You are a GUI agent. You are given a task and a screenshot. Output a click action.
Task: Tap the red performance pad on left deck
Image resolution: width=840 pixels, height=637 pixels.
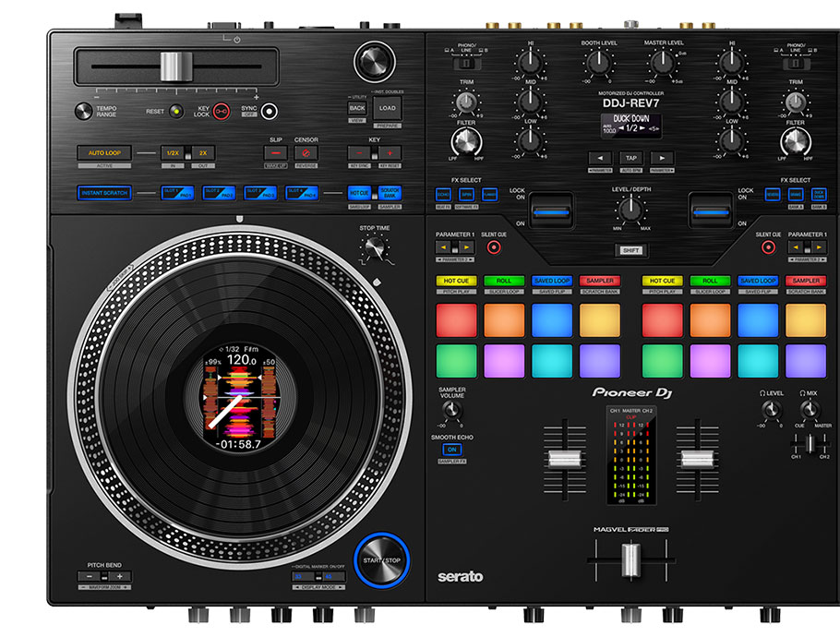pos(456,320)
